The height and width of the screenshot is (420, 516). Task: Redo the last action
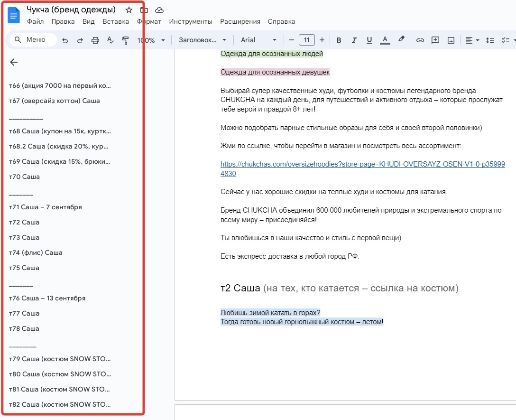pos(80,40)
